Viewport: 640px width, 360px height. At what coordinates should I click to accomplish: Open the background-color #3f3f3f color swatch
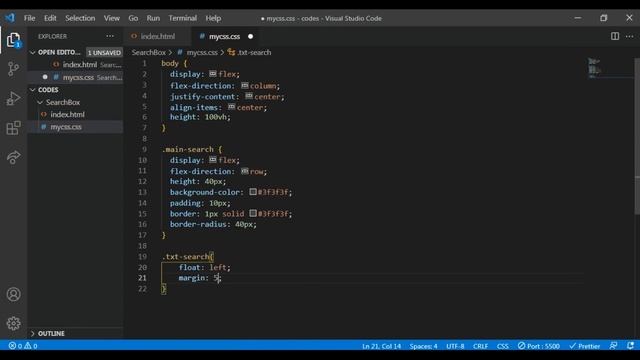253,191
